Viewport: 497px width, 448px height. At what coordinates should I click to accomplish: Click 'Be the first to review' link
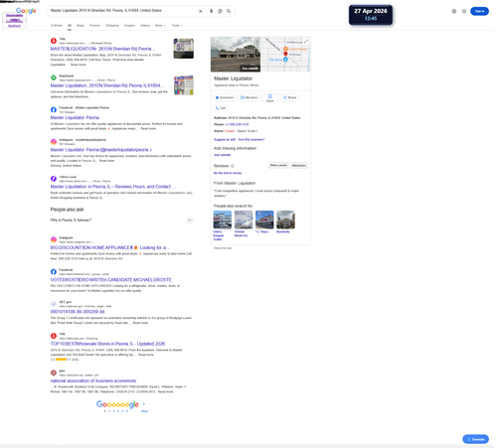click(x=228, y=173)
